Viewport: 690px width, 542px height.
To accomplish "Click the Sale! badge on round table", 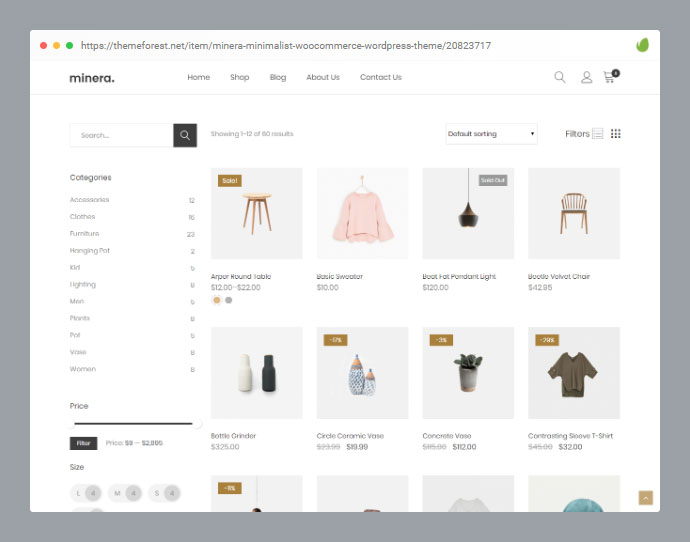I will click(x=230, y=180).
